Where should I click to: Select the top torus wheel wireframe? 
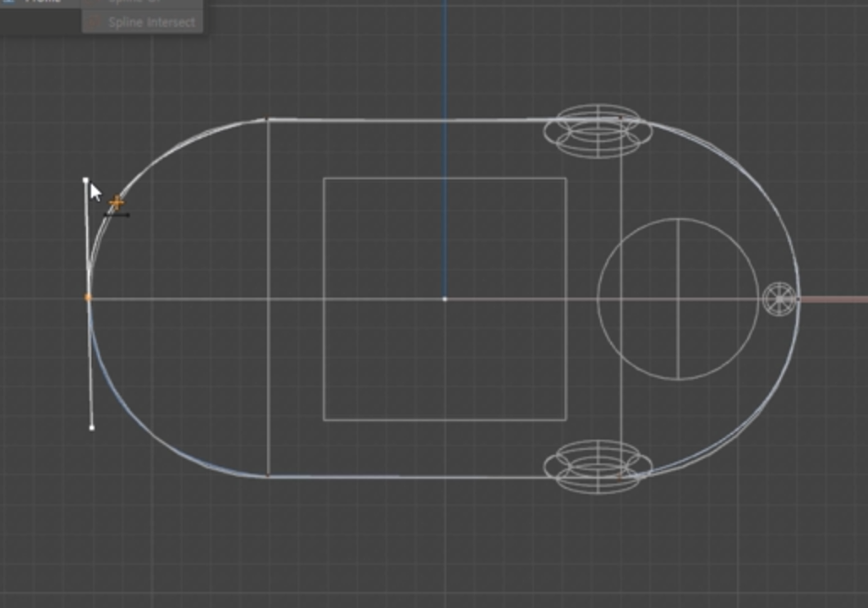coord(598,131)
